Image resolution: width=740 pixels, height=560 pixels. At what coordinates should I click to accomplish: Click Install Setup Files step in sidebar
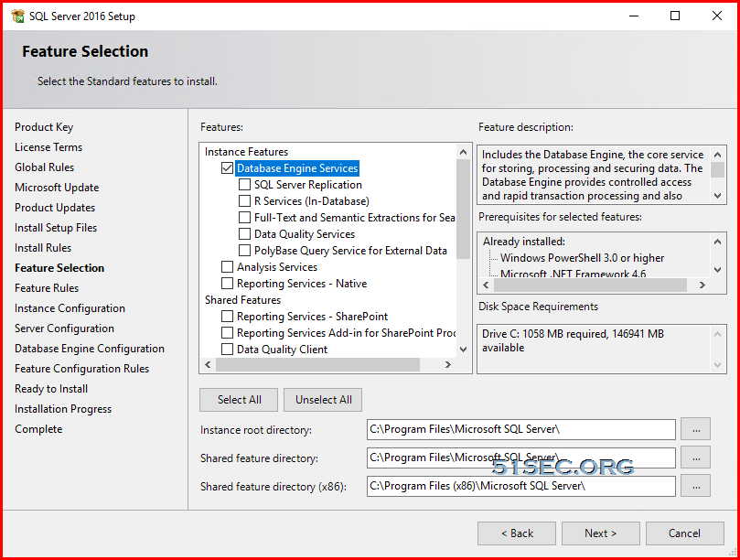click(56, 228)
